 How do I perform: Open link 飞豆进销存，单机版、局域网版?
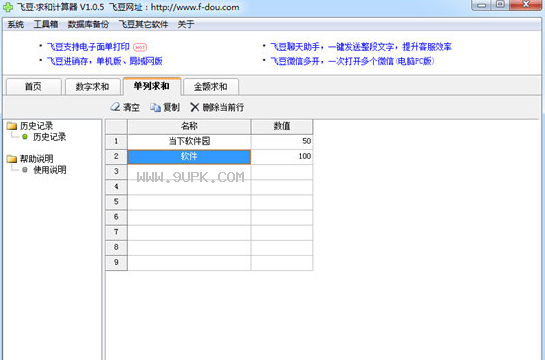coord(105,61)
